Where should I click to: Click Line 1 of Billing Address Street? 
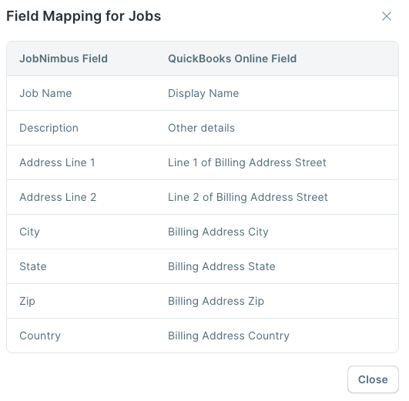pos(247,163)
